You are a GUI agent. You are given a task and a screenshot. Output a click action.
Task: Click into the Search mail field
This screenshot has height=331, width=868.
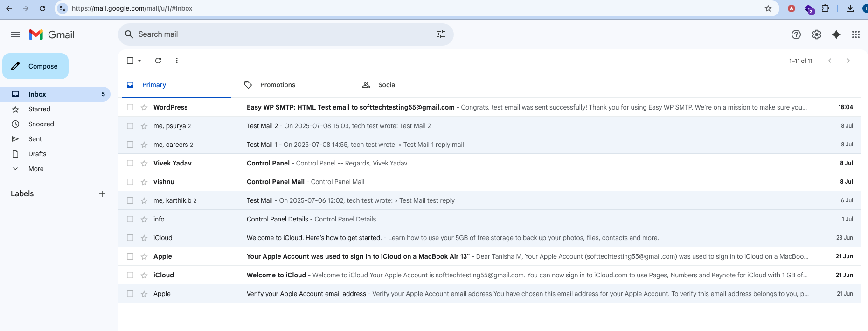click(280, 34)
